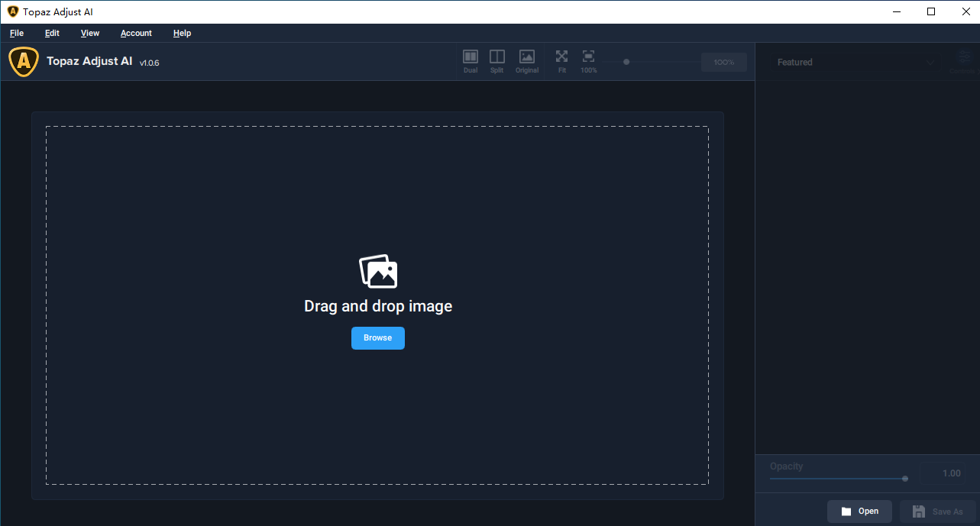Click the zoom slider handle
This screenshot has height=526, width=980.
(626, 62)
